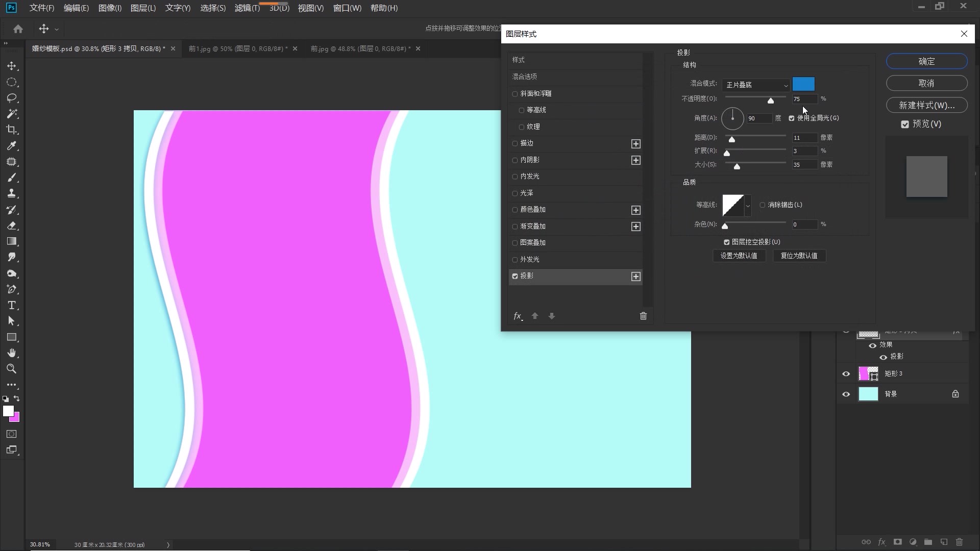Click the 确定 (OK) button

926,61
